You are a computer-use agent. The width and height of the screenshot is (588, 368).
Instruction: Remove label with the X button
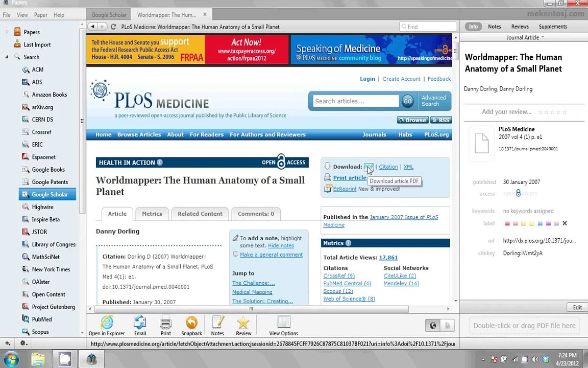pos(565,223)
